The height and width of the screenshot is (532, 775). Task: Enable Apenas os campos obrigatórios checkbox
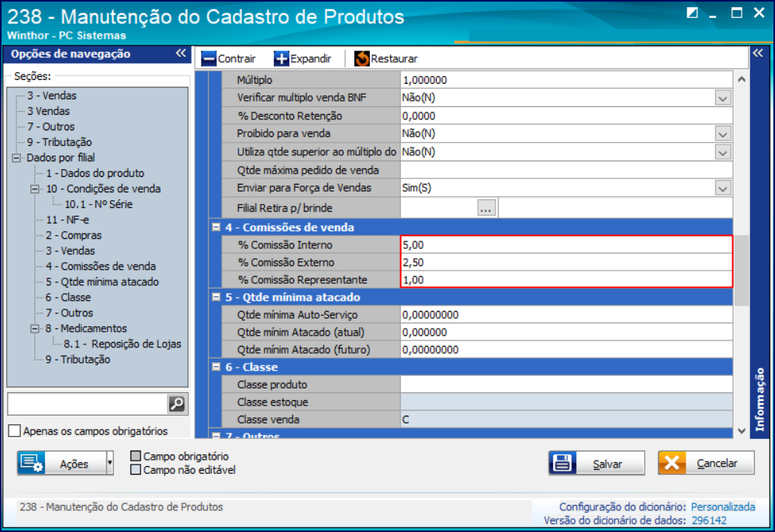pos(14,430)
